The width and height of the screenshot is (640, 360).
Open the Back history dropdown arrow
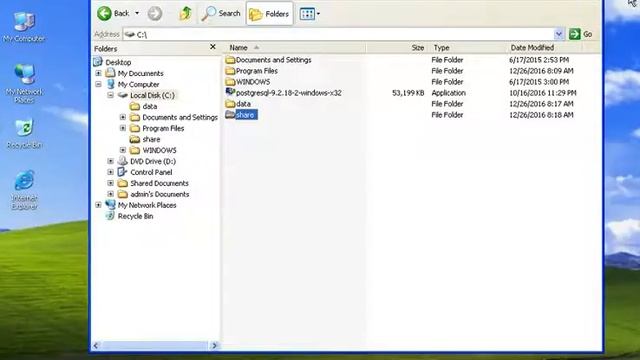click(x=137, y=13)
